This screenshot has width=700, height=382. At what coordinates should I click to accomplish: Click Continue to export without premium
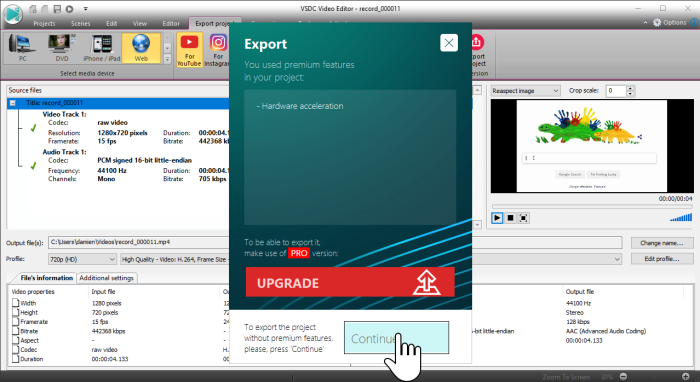(396, 338)
